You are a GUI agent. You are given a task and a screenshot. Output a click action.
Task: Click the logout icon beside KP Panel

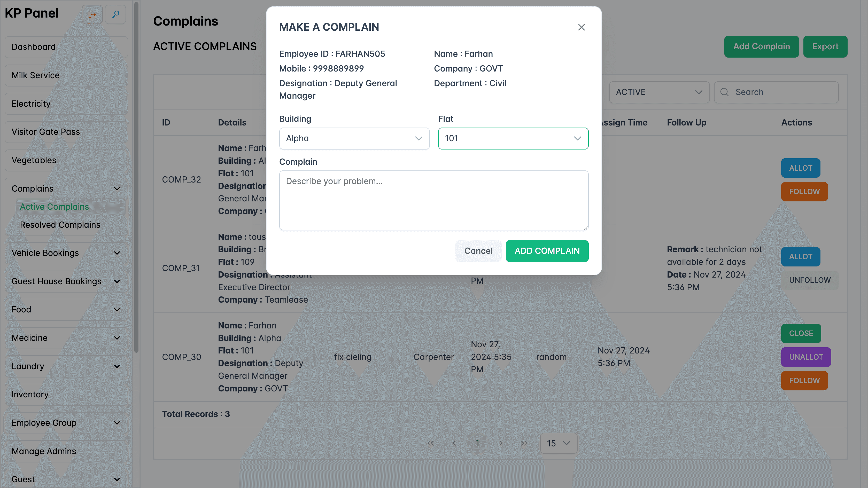click(x=92, y=14)
